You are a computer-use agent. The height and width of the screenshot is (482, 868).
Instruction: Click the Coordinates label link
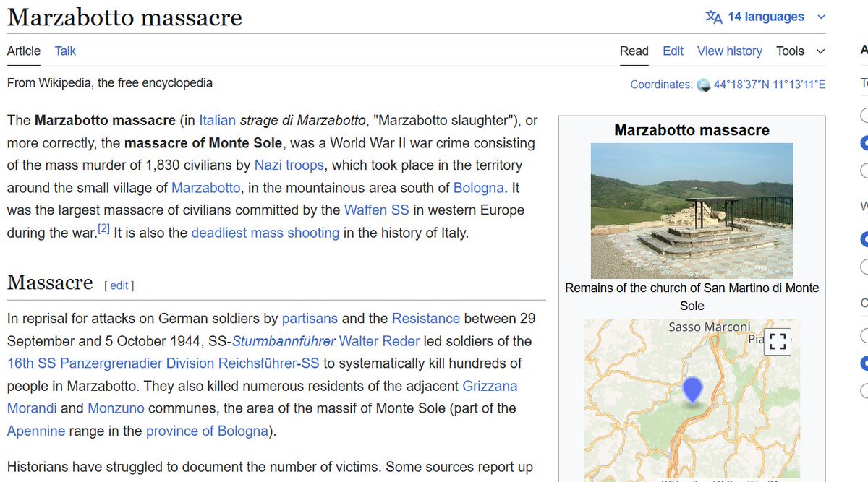(661, 85)
